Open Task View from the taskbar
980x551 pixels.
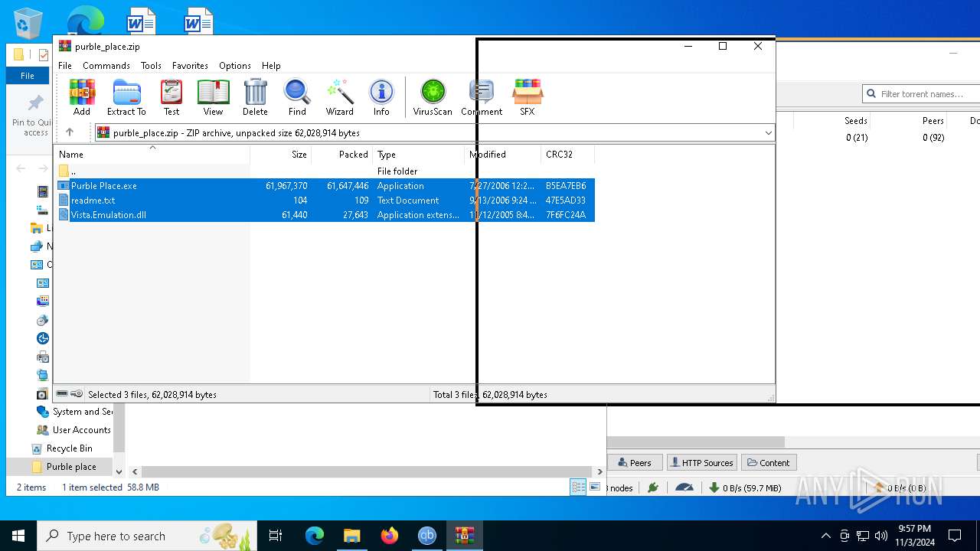[x=276, y=536]
